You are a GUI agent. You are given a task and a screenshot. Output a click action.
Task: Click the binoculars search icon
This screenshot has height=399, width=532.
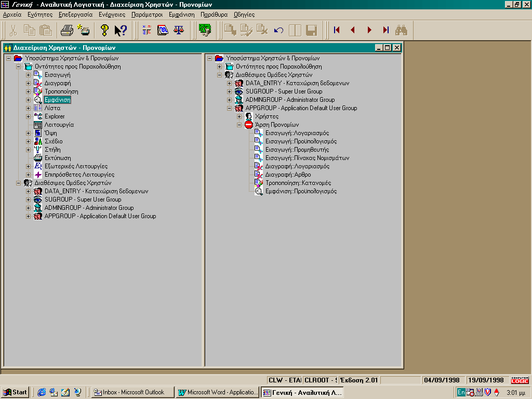pyautogui.click(x=402, y=30)
